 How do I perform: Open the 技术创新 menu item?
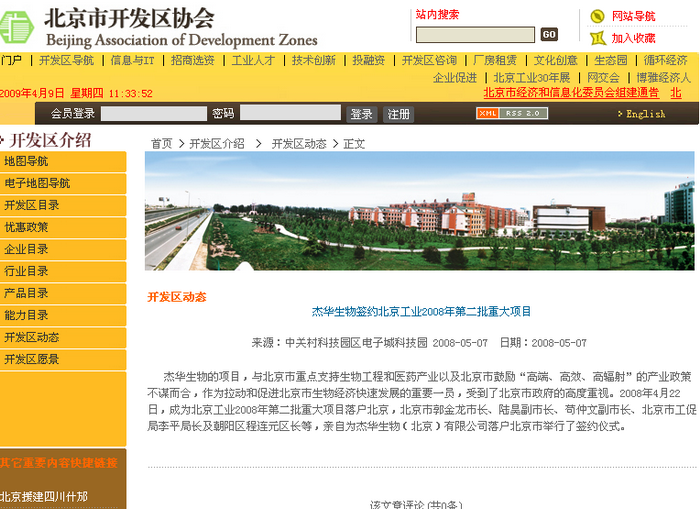(x=314, y=61)
